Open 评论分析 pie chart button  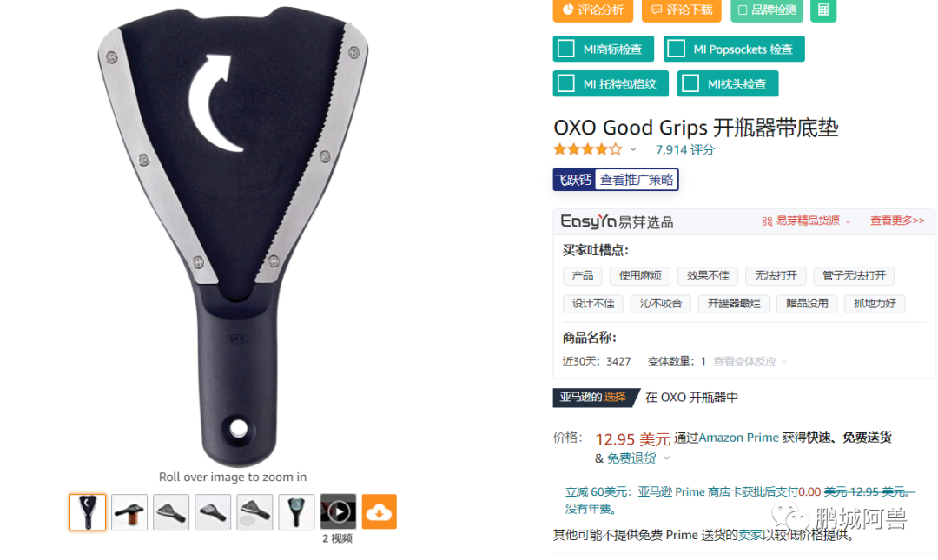click(568, 9)
